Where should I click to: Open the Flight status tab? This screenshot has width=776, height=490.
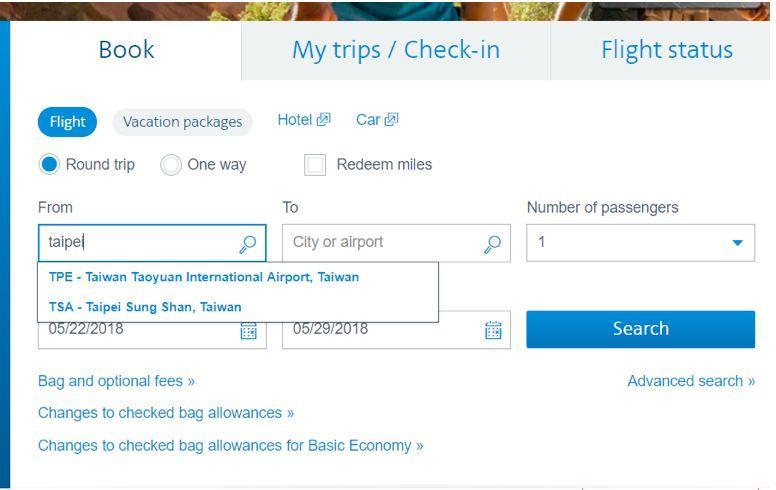666,50
